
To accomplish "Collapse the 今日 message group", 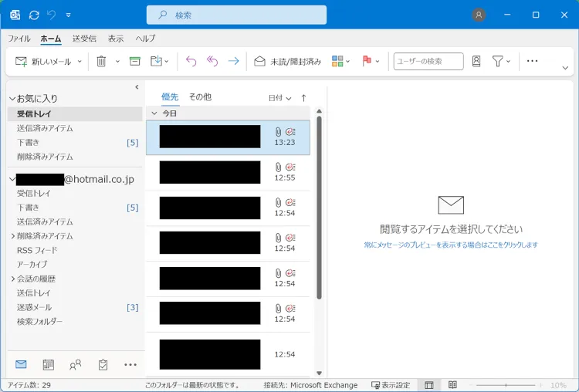I will click(x=154, y=113).
